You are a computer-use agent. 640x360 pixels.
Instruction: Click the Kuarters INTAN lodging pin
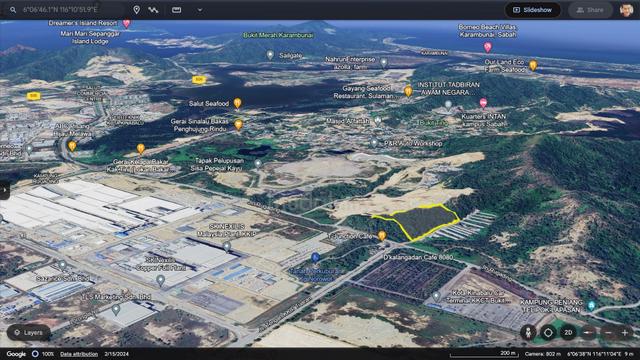483,103
